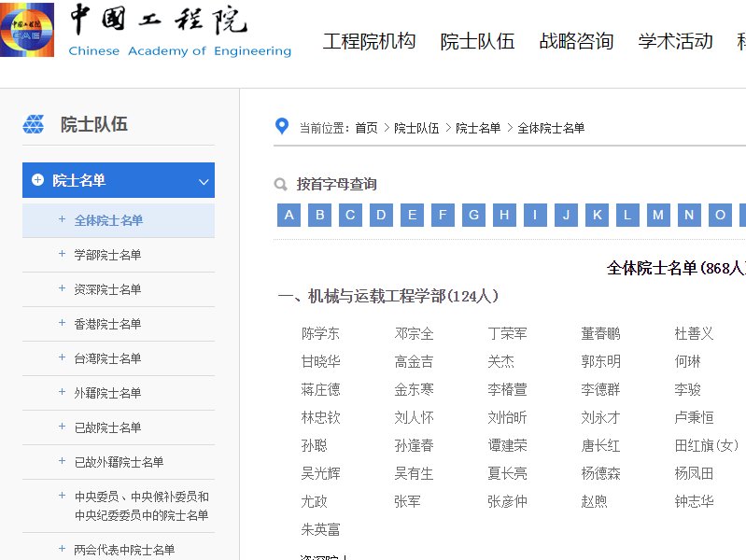Image resolution: width=746 pixels, height=560 pixels.
Task: Click the 机械与运载工程学部(124人) heading
Action: 388,297
